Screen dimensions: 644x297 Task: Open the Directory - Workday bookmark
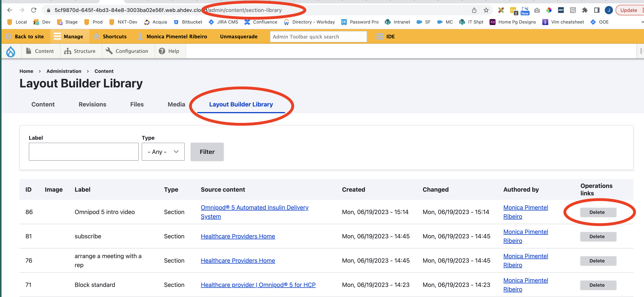click(309, 22)
